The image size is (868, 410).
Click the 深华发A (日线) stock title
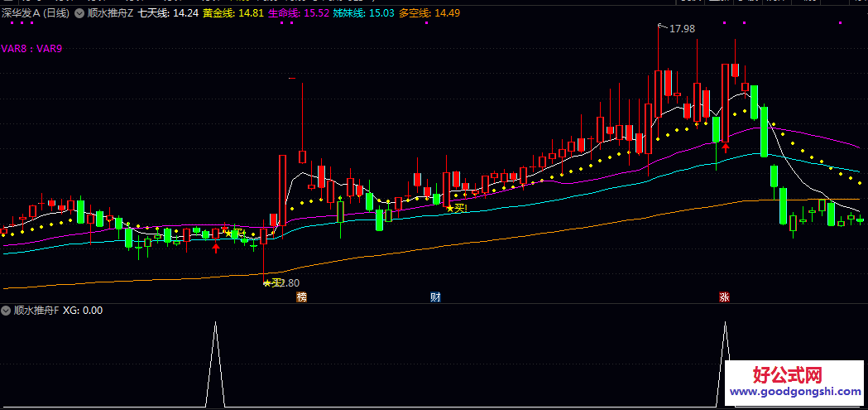36,13
